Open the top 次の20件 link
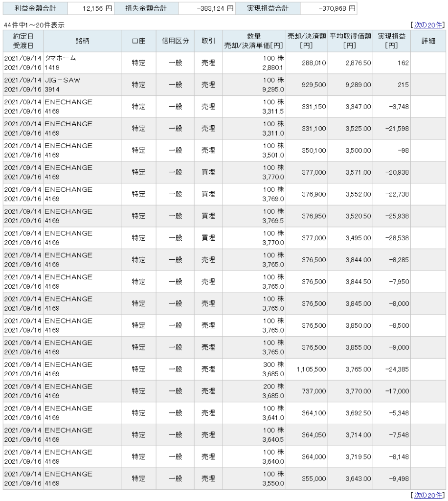The height and width of the screenshot is (501, 448). pyautogui.click(x=428, y=25)
